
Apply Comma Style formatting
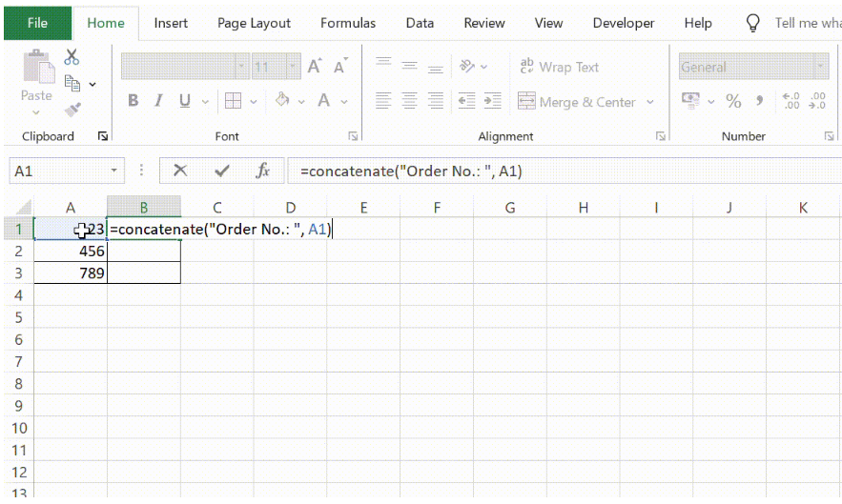pyautogui.click(x=759, y=100)
